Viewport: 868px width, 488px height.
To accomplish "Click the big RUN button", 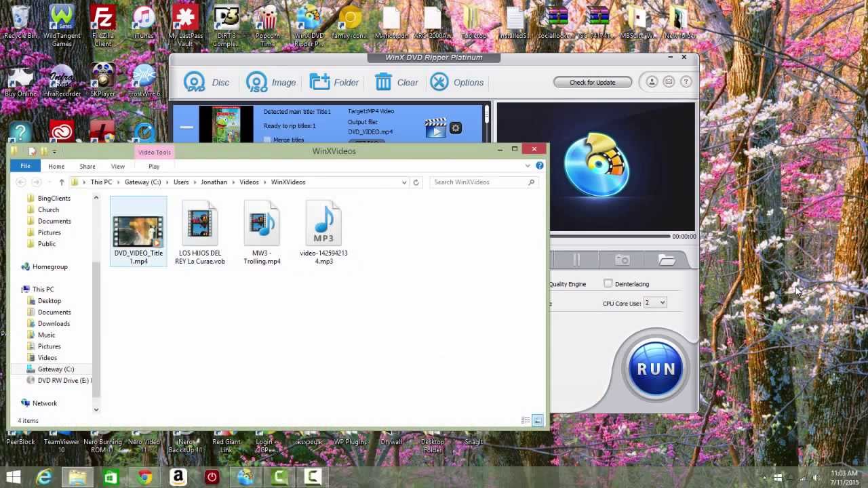I will (x=656, y=369).
